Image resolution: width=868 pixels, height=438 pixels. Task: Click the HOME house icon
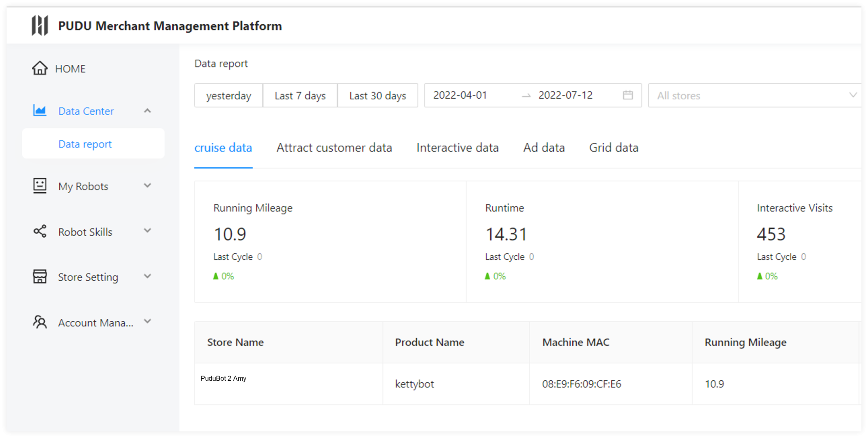40,68
